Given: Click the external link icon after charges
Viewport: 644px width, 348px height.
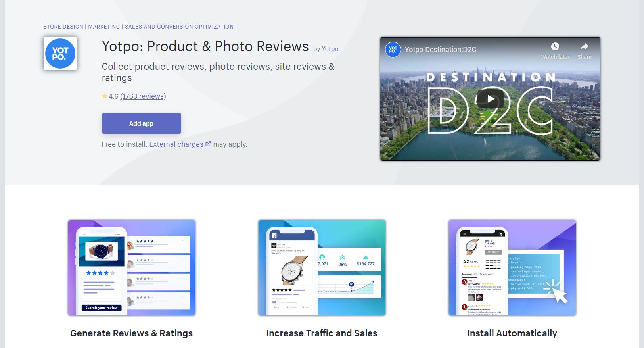Looking at the screenshot, I should coord(208,144).
